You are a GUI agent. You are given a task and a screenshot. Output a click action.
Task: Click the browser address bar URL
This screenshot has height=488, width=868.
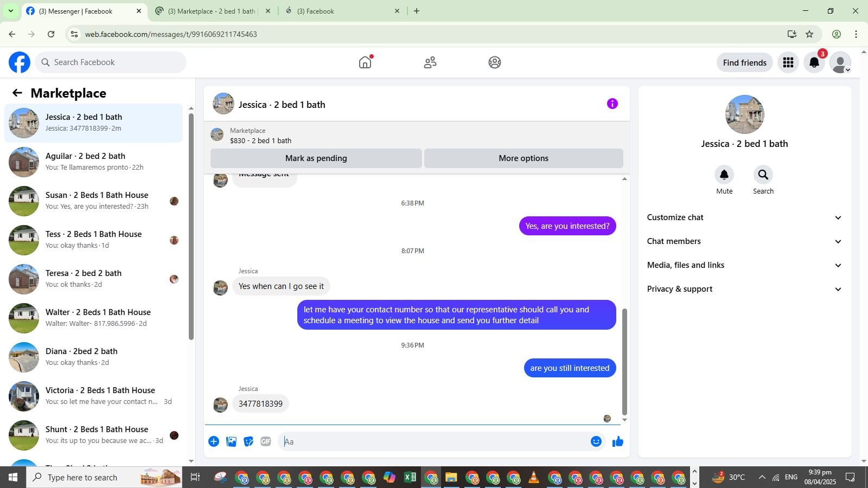click(x=171, y=34)
